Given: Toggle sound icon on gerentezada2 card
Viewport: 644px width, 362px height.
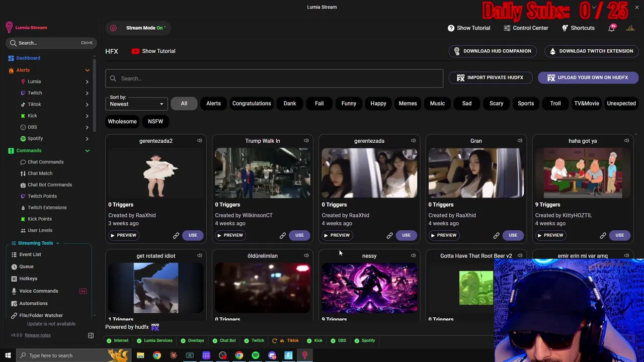Looking at the screenshot, I should [x=200, y=141].
